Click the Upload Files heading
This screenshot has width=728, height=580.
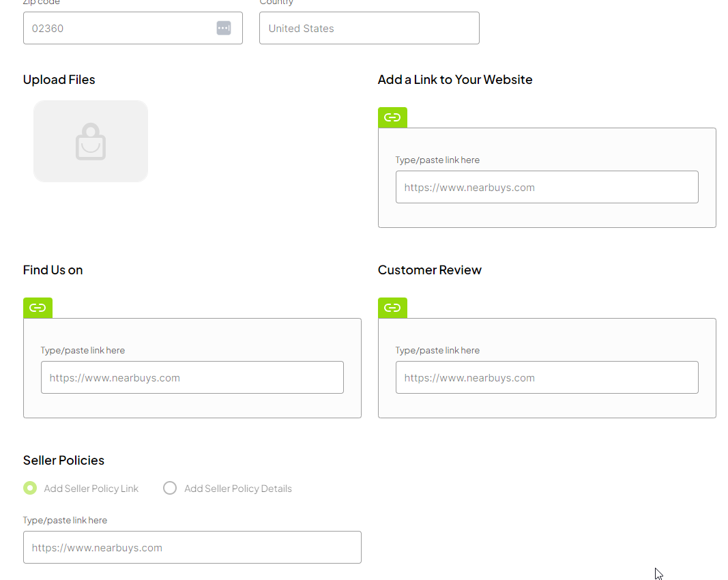(59, 80)
